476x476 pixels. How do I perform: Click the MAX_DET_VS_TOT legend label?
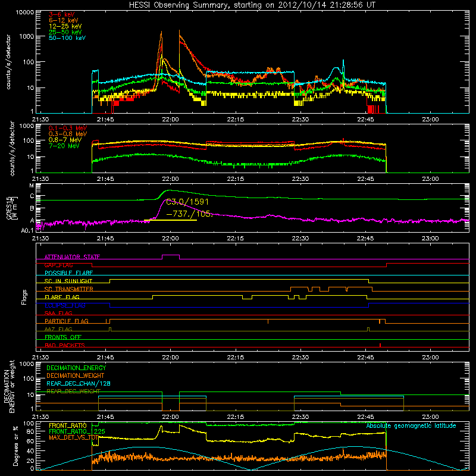[74, 437]
